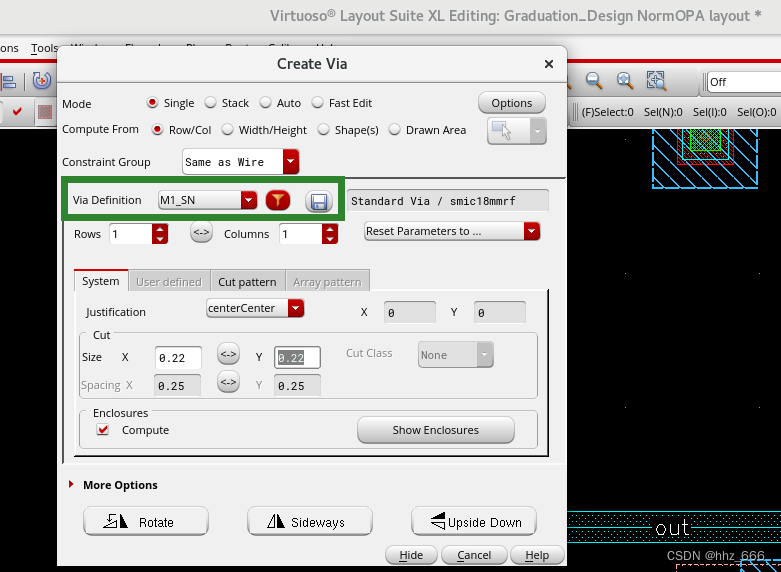Open the Tools menu

(45, 48)
